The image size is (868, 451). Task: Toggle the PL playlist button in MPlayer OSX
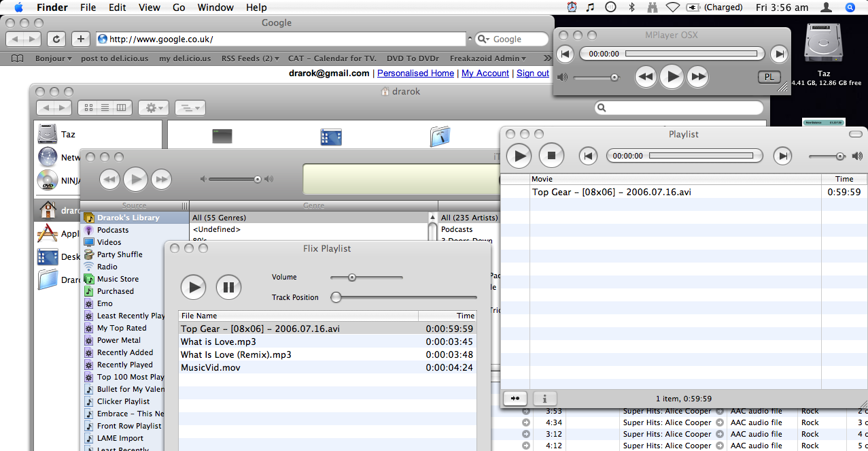[x=769, y=77]
